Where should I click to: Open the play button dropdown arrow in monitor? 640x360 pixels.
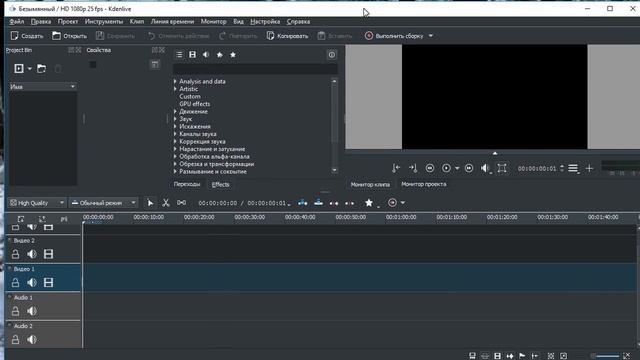coord(457,168)
